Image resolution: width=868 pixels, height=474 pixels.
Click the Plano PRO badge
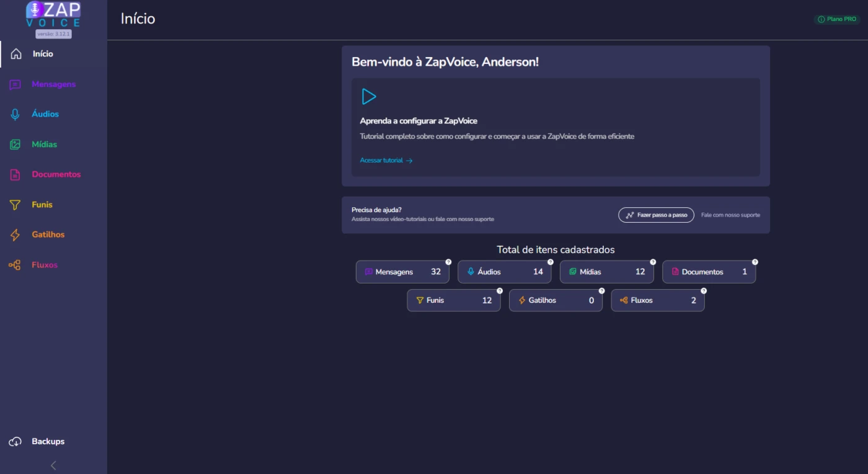[x=837, y=19]
